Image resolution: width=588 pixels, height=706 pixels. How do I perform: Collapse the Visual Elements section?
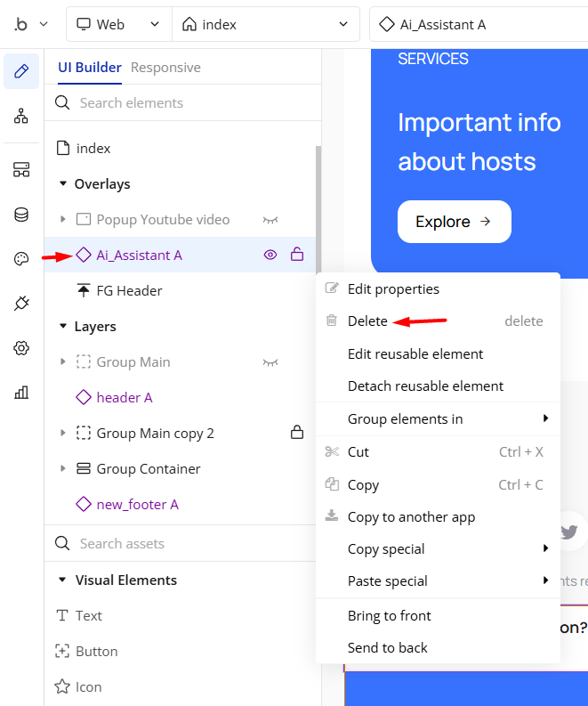tap(62, 580)
